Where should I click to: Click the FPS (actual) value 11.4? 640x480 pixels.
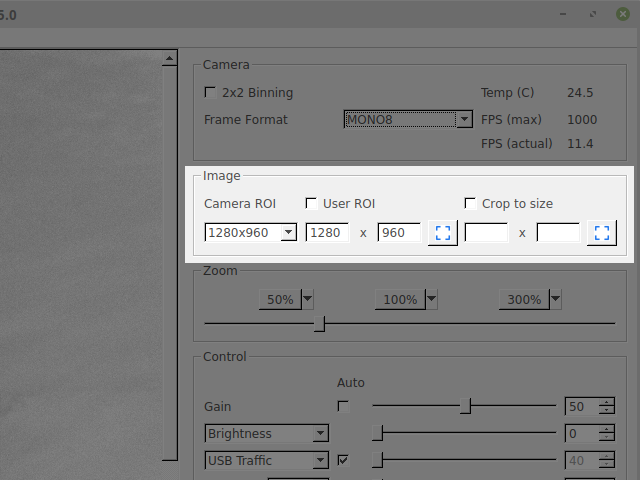click(580, 144)
